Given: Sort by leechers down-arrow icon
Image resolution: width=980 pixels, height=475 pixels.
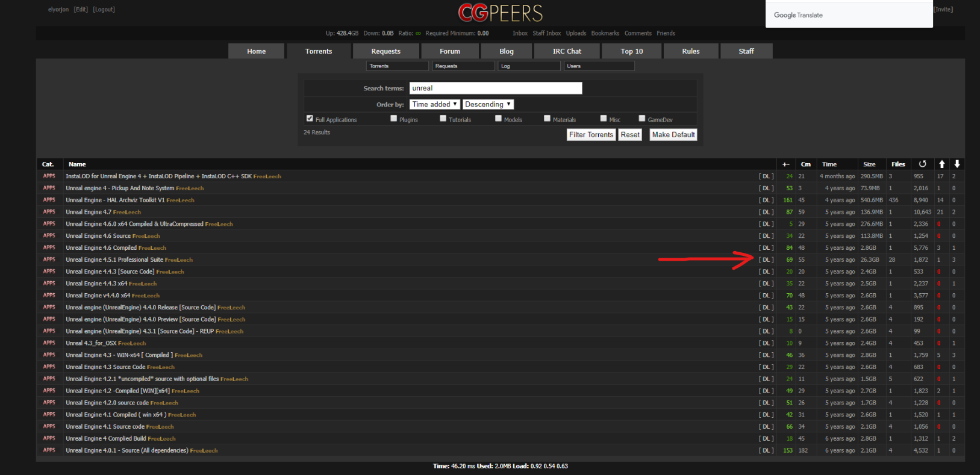Looking at the screenshot, I should [957, 164].
